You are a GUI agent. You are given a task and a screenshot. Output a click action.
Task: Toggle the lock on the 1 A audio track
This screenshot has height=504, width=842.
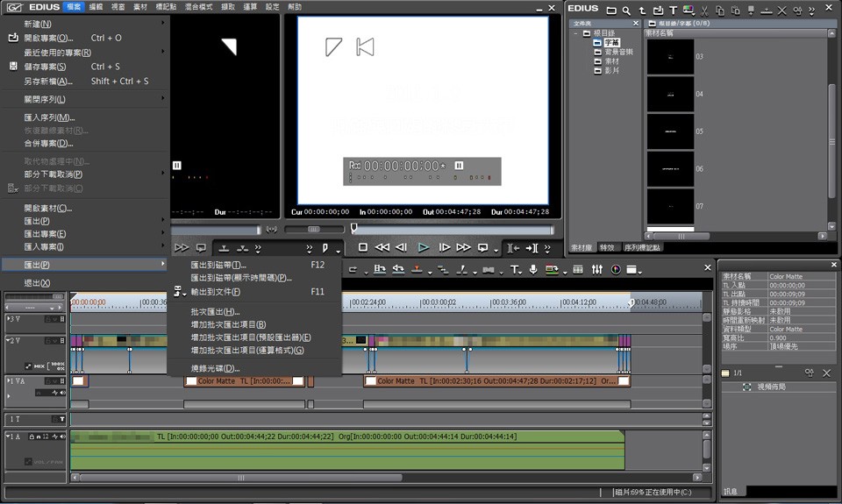(32, 437)
